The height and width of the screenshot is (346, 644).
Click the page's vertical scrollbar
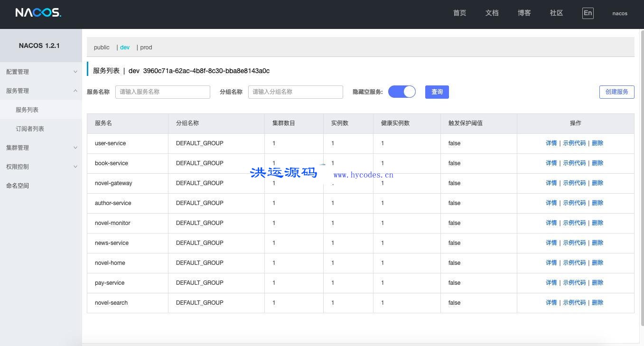642,178
